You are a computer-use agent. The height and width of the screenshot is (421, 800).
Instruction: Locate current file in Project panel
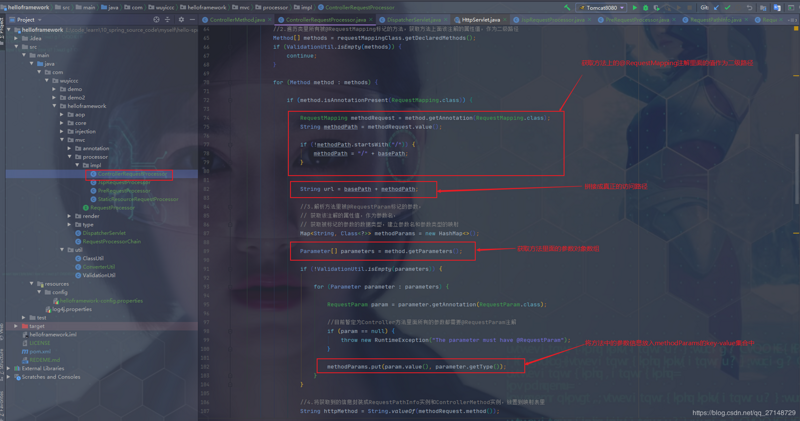click(156, 19)
